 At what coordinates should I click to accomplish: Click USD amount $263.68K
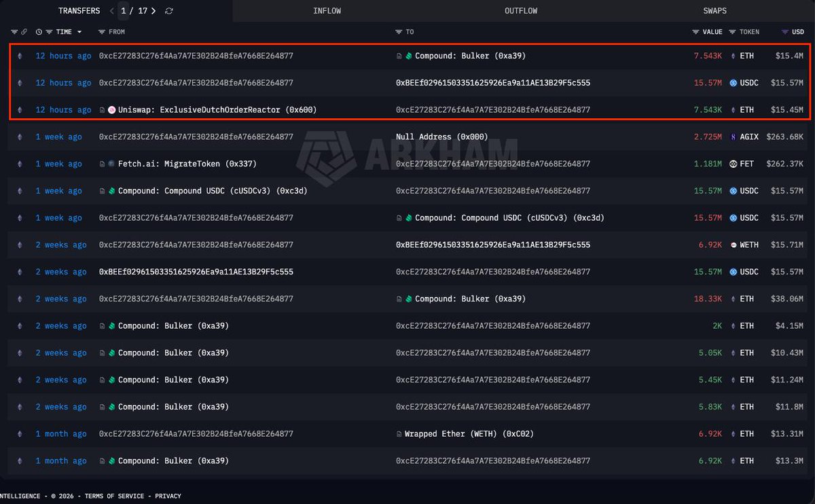click(x=785, y=137)
